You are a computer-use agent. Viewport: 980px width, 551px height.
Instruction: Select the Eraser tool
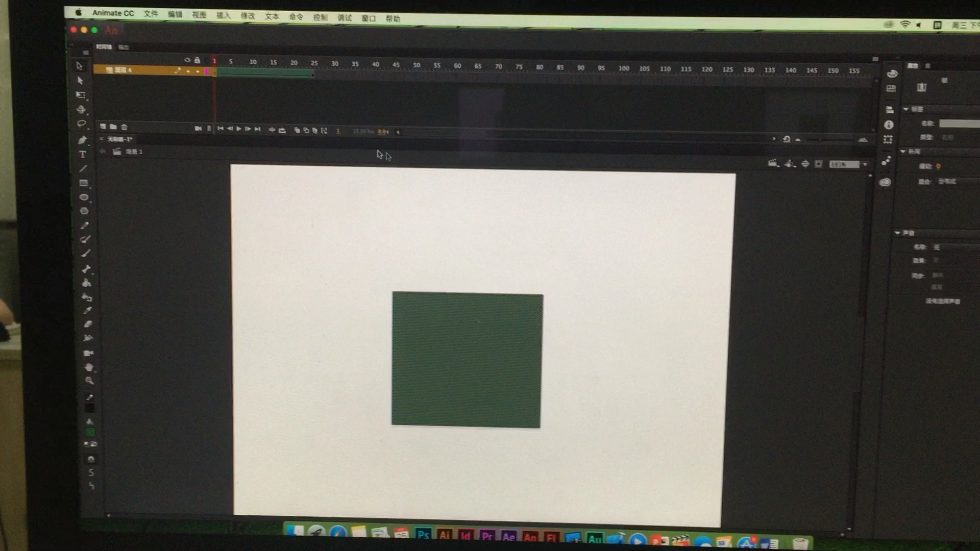click(88, 324)
